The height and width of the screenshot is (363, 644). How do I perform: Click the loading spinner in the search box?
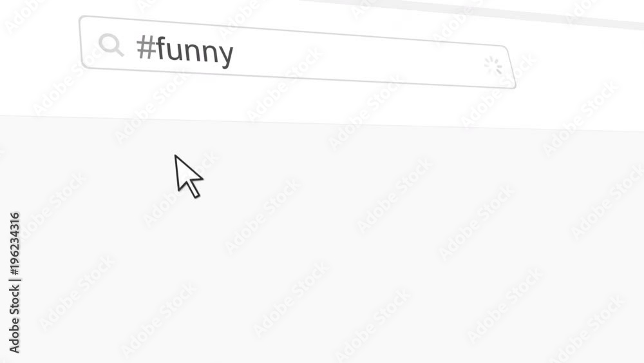pos(493,66)
